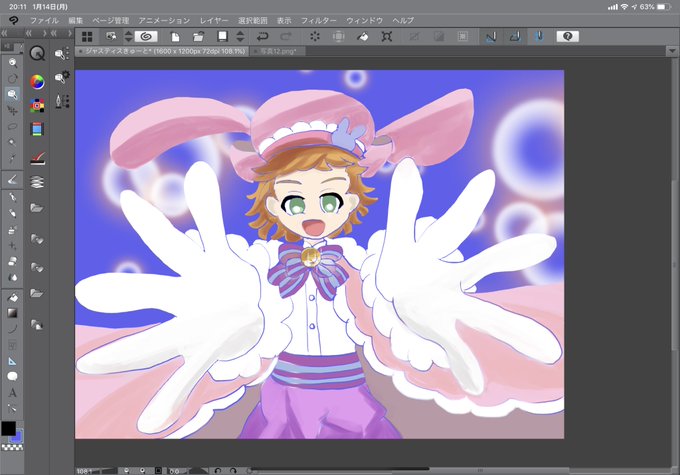Open the Clip Studio logo menu
The height and width of the screenshot is (475, 680).
(x=13, y=20)
